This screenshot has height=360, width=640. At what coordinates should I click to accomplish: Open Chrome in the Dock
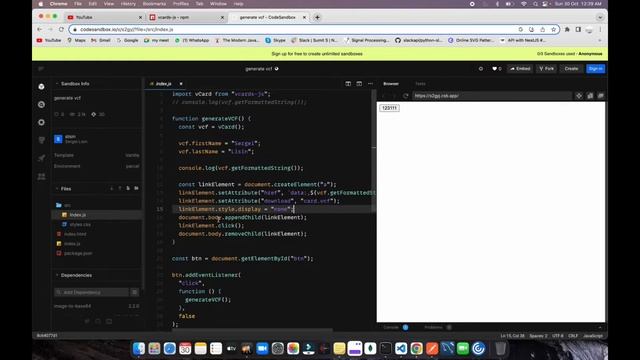[416, 348]
